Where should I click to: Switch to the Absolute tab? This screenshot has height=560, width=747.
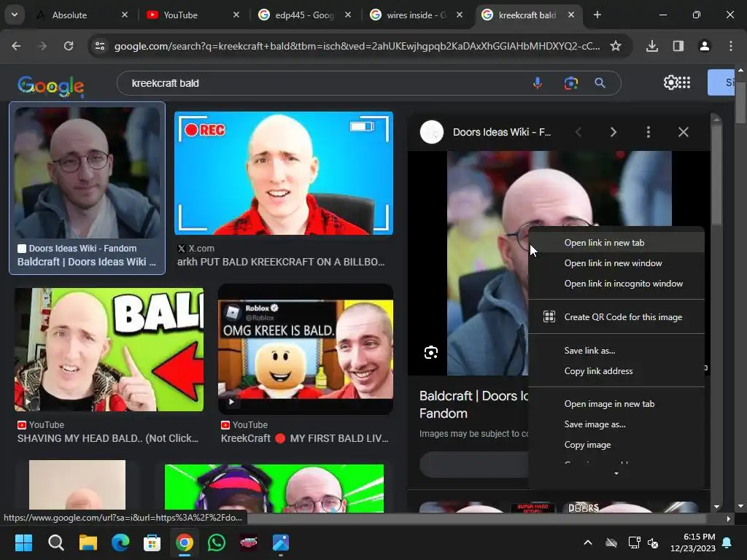[83, 15]
